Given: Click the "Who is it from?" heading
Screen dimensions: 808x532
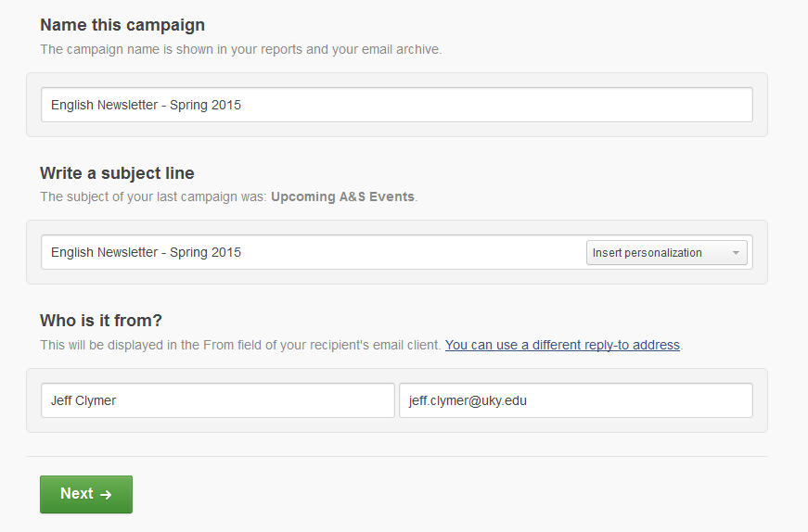Looking at the screenshot, I should click(x=101, y=321).
